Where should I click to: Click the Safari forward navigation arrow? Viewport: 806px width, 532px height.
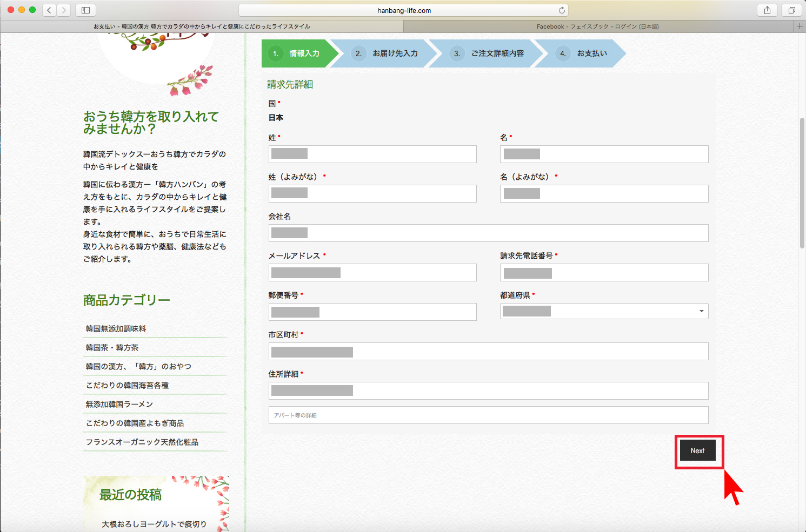(64, 10)
